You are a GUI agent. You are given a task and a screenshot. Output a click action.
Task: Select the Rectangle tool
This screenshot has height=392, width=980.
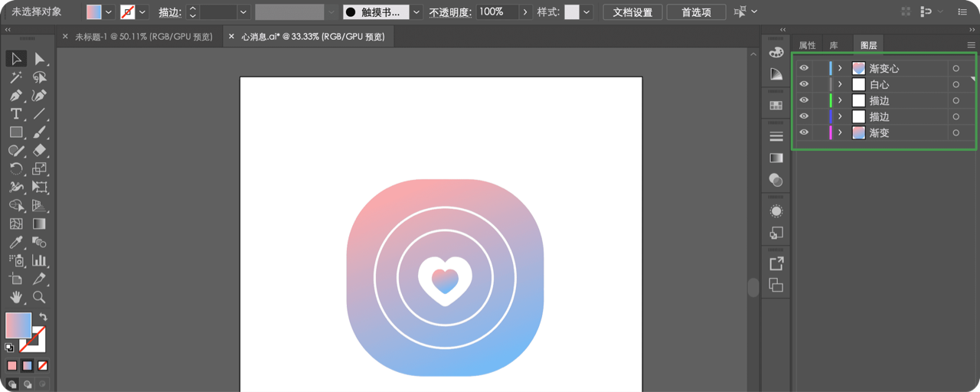[x=16, y=132]
